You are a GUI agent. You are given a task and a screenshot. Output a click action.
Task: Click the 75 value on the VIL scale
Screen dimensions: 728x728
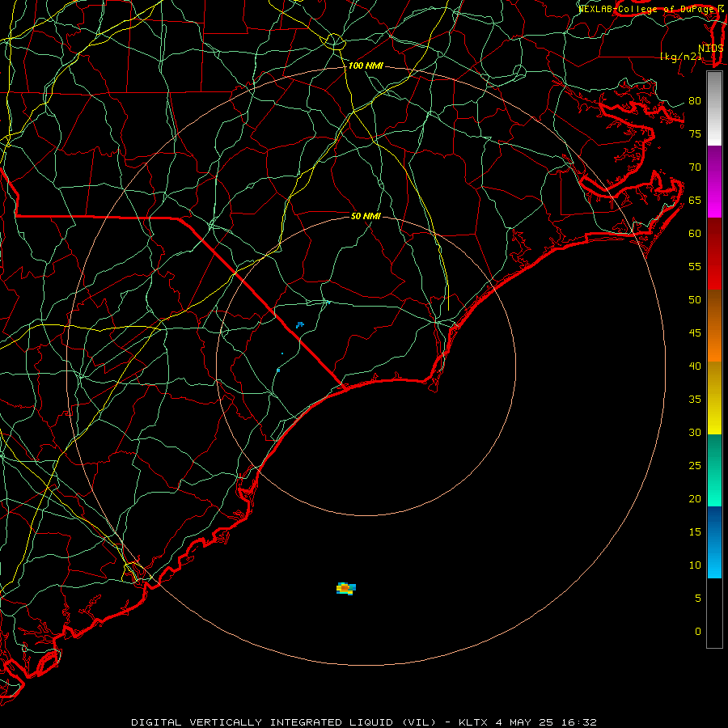click(x=695, y=134)
